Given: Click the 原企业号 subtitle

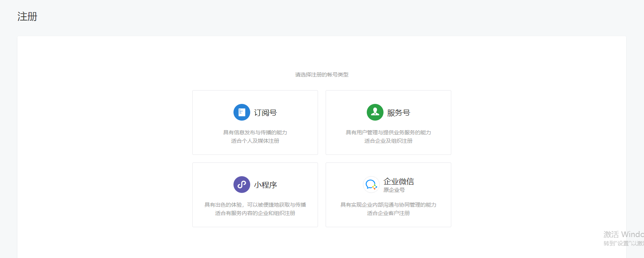Looking at the screenshot, I should tap(394, 190).
